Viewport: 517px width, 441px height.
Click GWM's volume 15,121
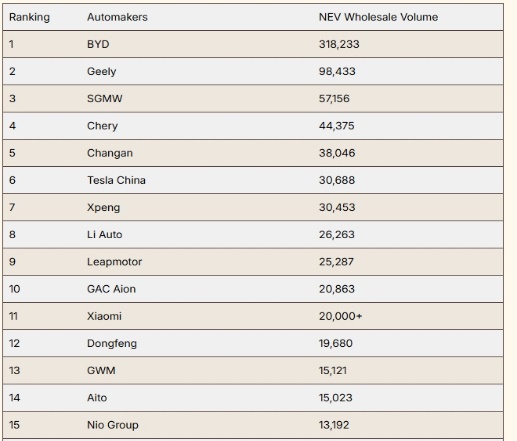pos(333,371)
